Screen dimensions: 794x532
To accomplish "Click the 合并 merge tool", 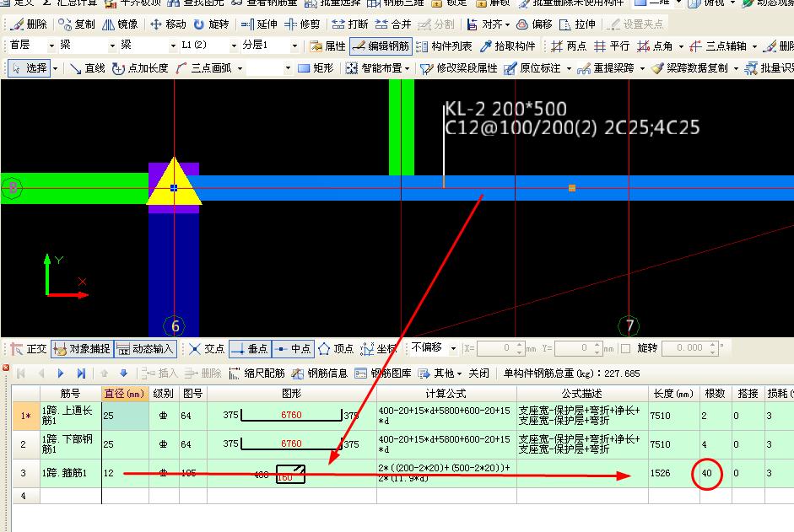I will coord(393,24).
